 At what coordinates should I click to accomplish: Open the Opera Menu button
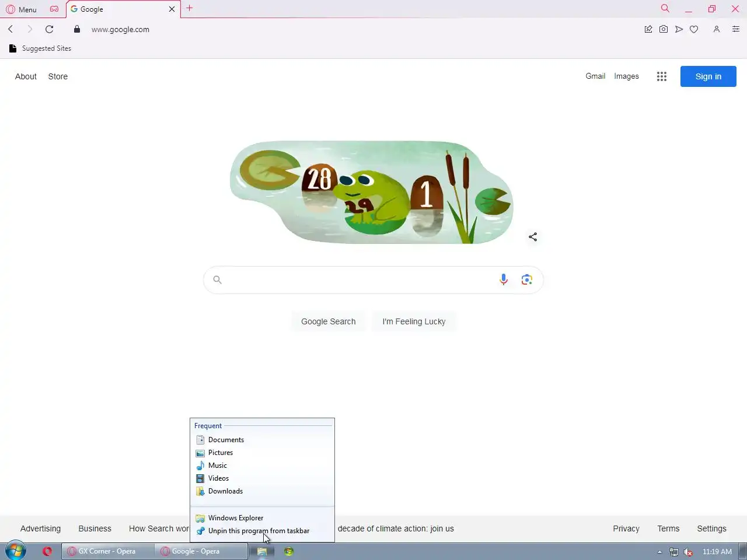[x=21, y=9]
